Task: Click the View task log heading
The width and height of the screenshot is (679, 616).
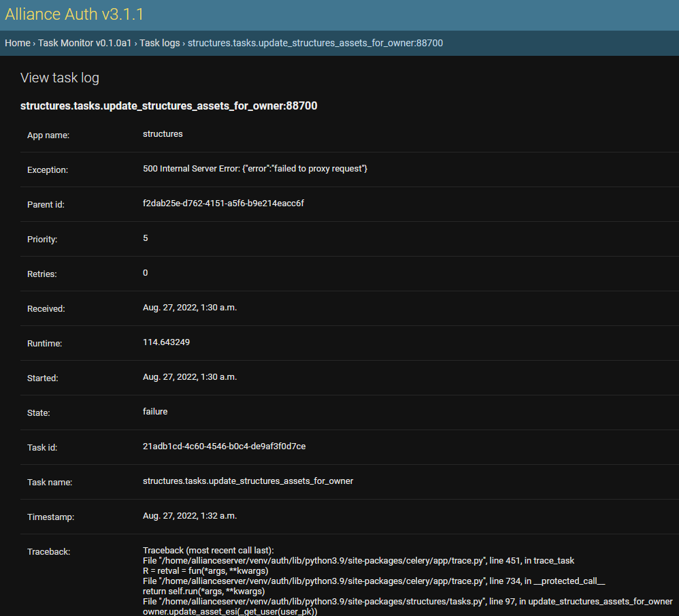Action: click(60, 78)
